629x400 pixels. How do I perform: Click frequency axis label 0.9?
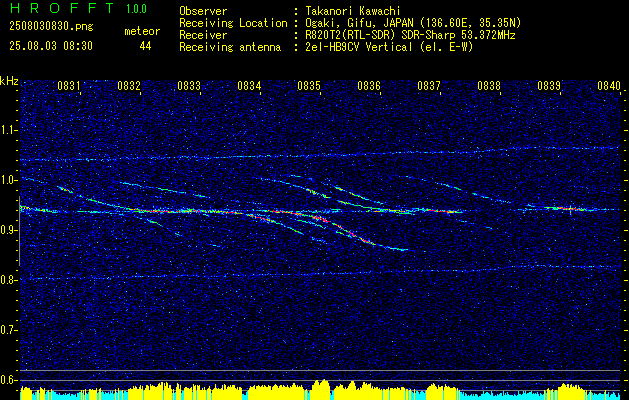9,230
